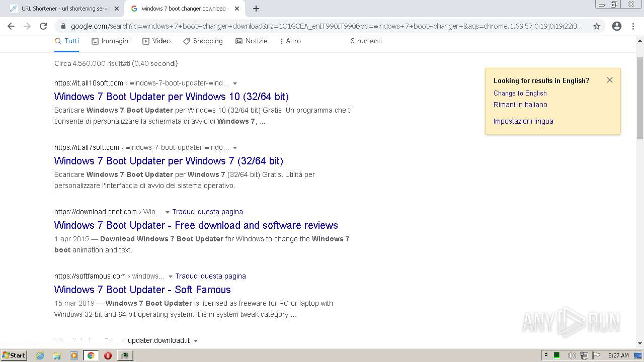Viewport: 644px width, 362px height.
Task: Open Impostazioni lingua language settings
Action: (523, 121)
